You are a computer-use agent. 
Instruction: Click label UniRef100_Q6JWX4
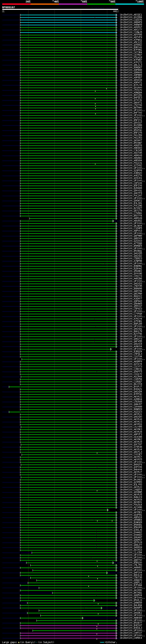(131, 226)
